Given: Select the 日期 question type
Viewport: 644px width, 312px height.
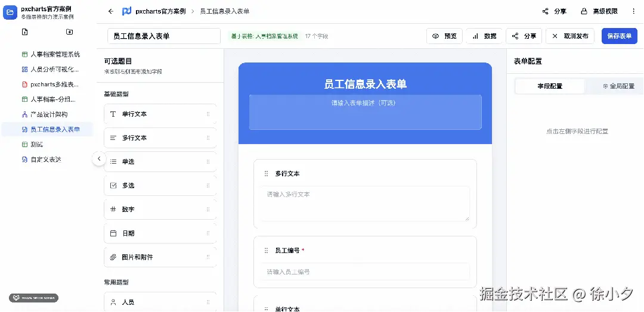Looking at the screenshot, I should pyautogui.click(x=160, y=233).
